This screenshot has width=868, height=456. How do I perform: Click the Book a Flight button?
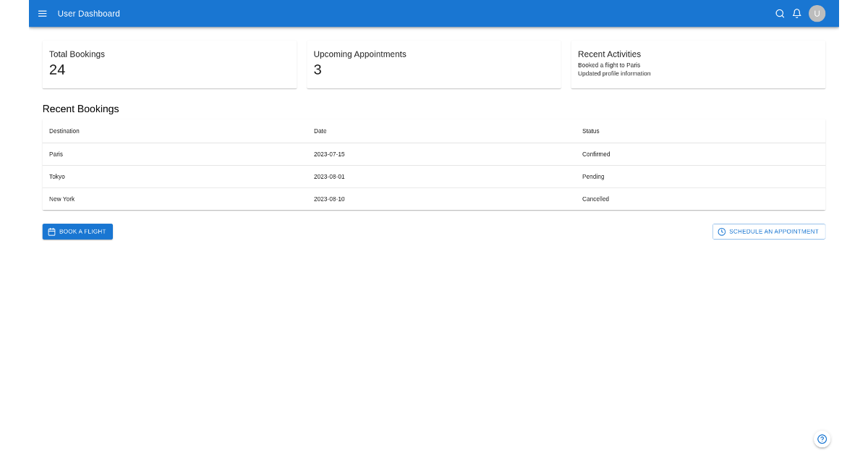coord(77,232)
